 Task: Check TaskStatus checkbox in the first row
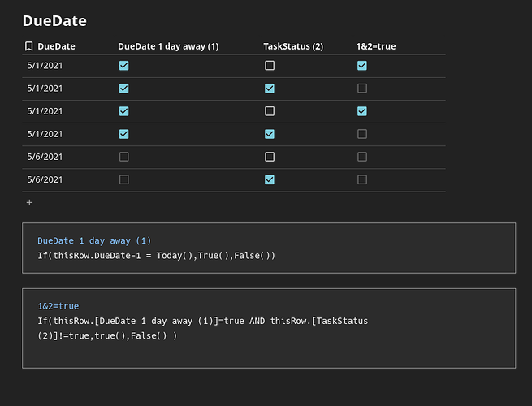[270, 66]
